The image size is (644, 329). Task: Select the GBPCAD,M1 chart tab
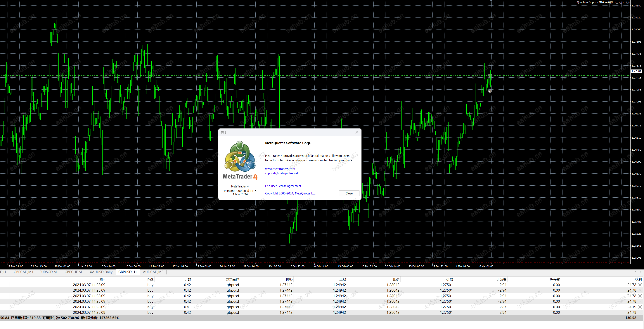coord(23,272)
